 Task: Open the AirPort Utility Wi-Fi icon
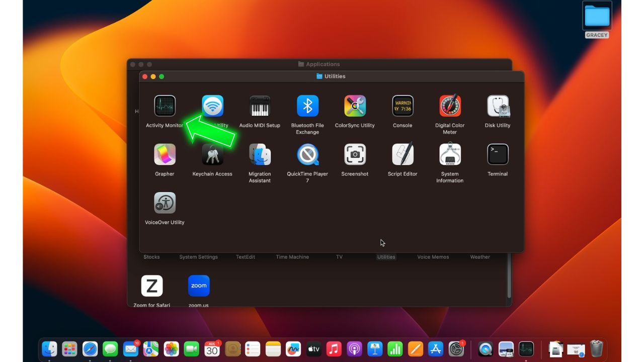(x=212, y=106)
